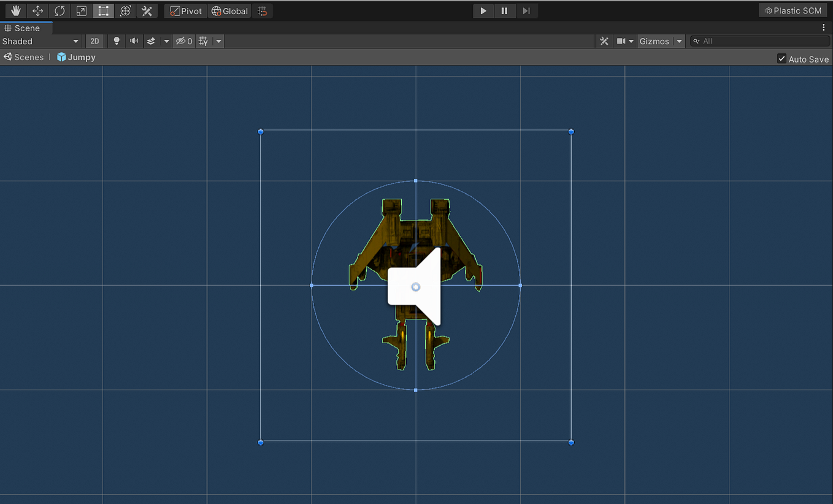
Task: Enable 2D view mode
Action: tap(94, 41)
